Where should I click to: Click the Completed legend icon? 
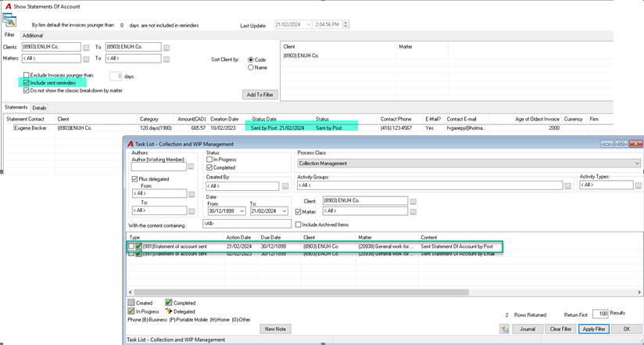(x=168, y=303)
